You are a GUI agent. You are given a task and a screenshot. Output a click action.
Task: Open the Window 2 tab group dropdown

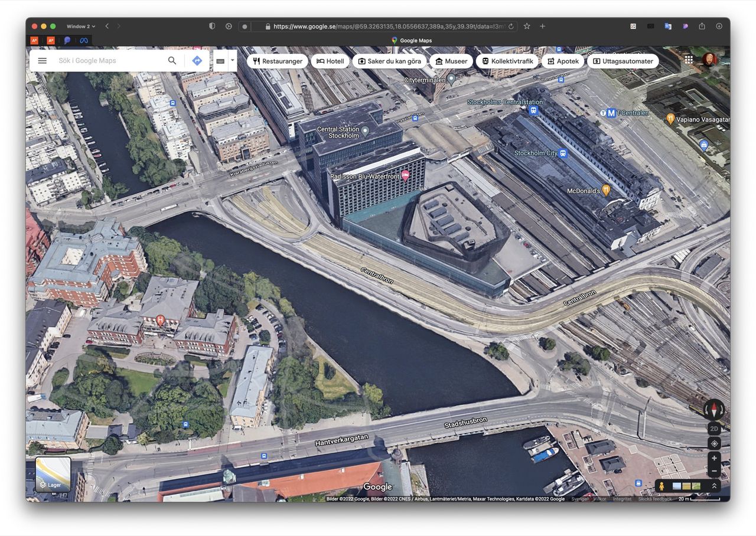[80, 27]
